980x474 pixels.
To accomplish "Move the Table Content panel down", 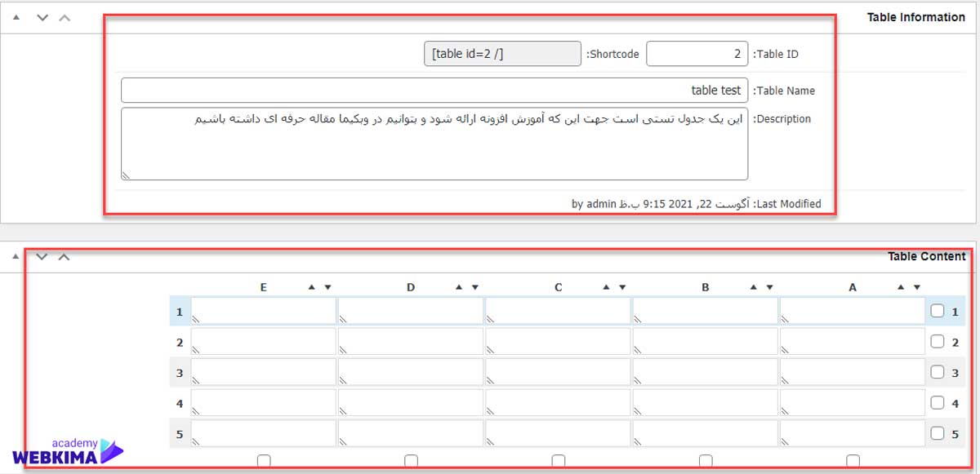I will (x=42, y=257).
